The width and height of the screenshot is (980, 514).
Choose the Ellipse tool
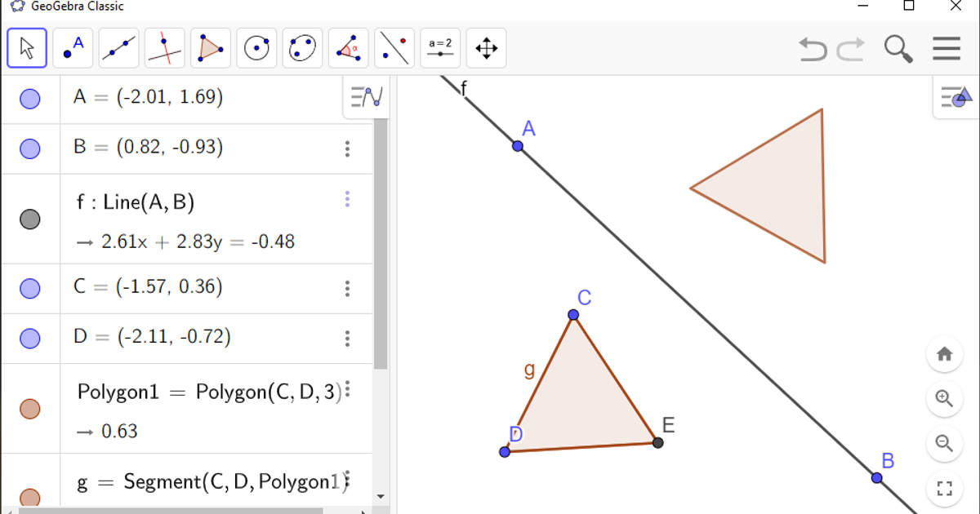coord(302,48)
